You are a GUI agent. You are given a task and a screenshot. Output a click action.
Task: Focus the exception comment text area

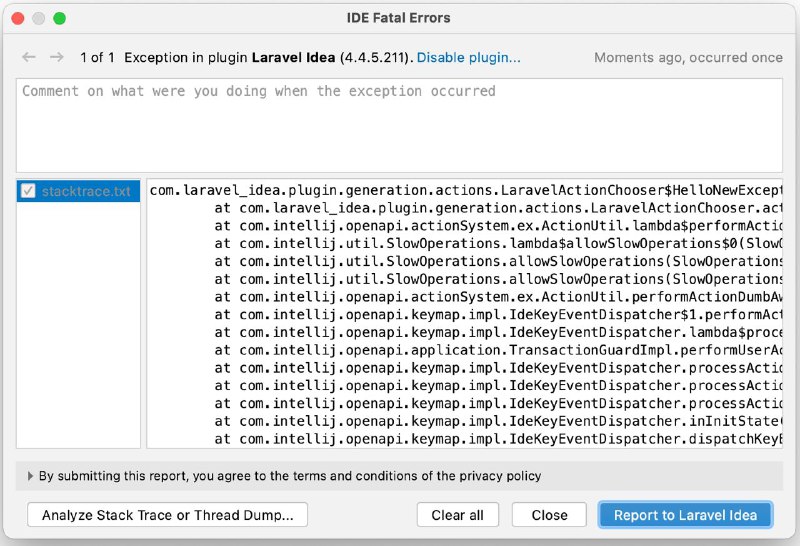(x=399, y=125)
